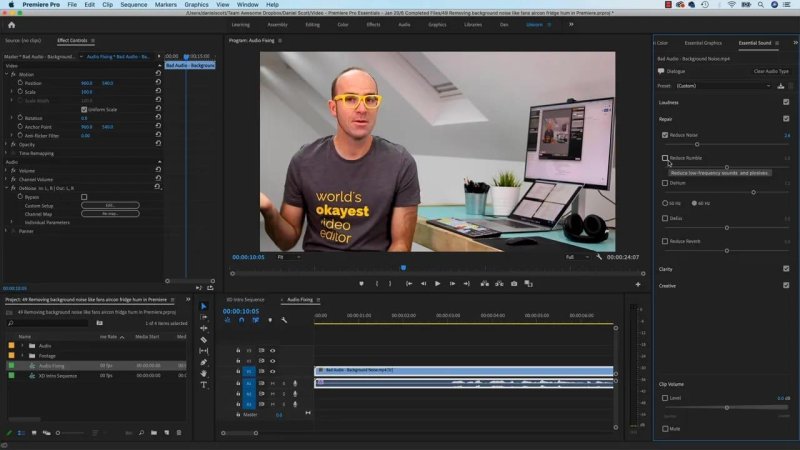The height and width of the screenshot is (450, 800).
Task: Expand the Audio bin in Project panel
Action: [22, 345]
